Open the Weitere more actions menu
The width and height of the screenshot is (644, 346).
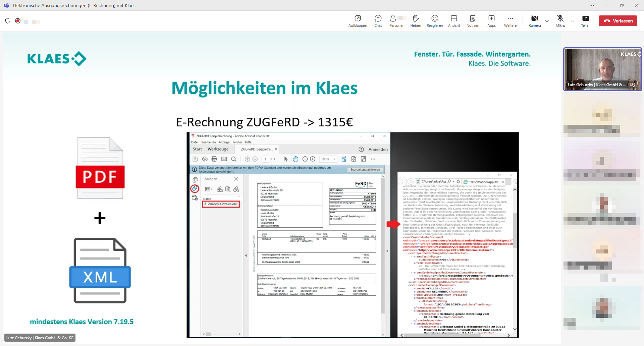(510, 21)
